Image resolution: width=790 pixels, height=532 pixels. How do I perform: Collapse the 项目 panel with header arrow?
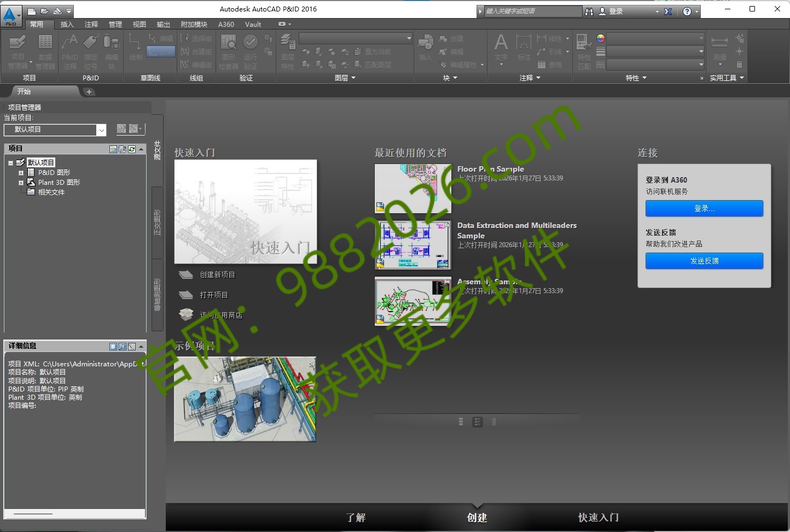click(x=141, y=149)
